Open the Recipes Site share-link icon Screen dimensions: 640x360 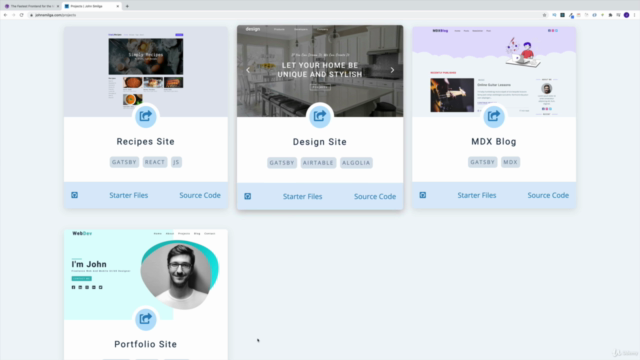[x=146, y=116]
